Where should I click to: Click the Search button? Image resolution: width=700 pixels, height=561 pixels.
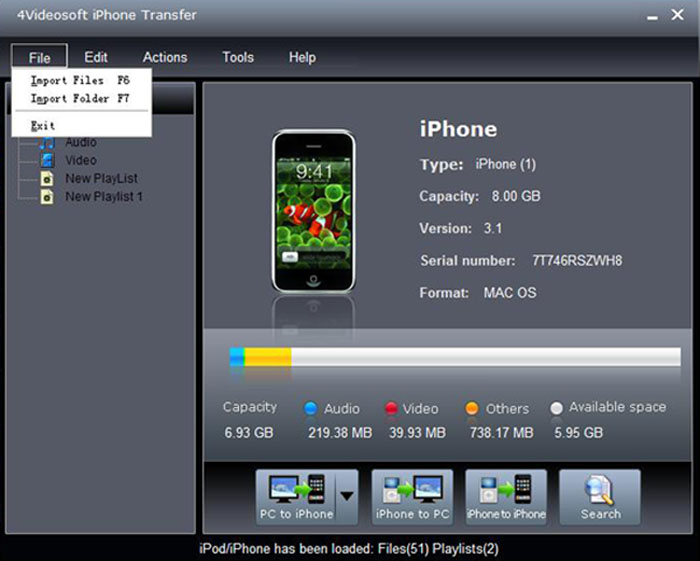(600, 497)
